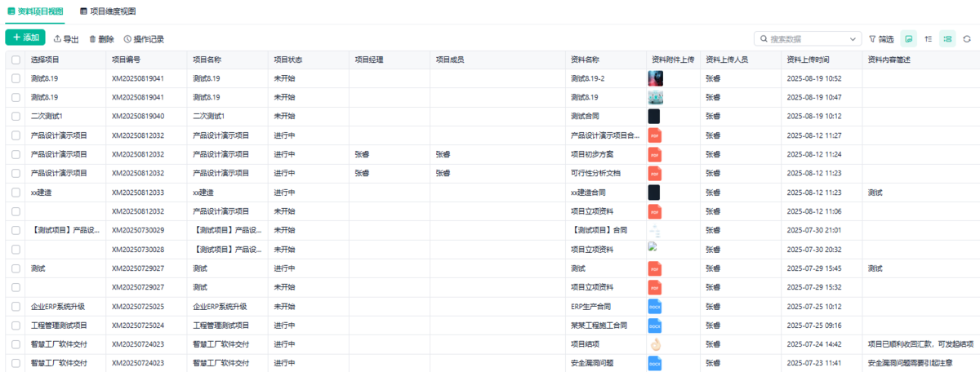The width and height of the screenshot is (980, 372).
Task: Click project number XM20250725024
Action: (138, 325)
